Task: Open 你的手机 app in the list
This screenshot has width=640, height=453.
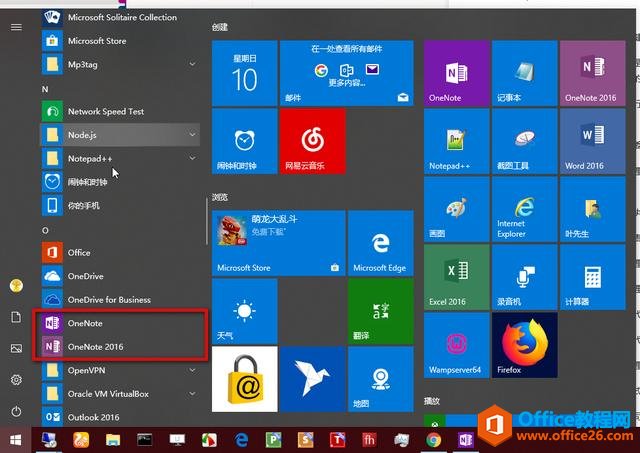Action: pyautogui.click(x=121, y=205)
